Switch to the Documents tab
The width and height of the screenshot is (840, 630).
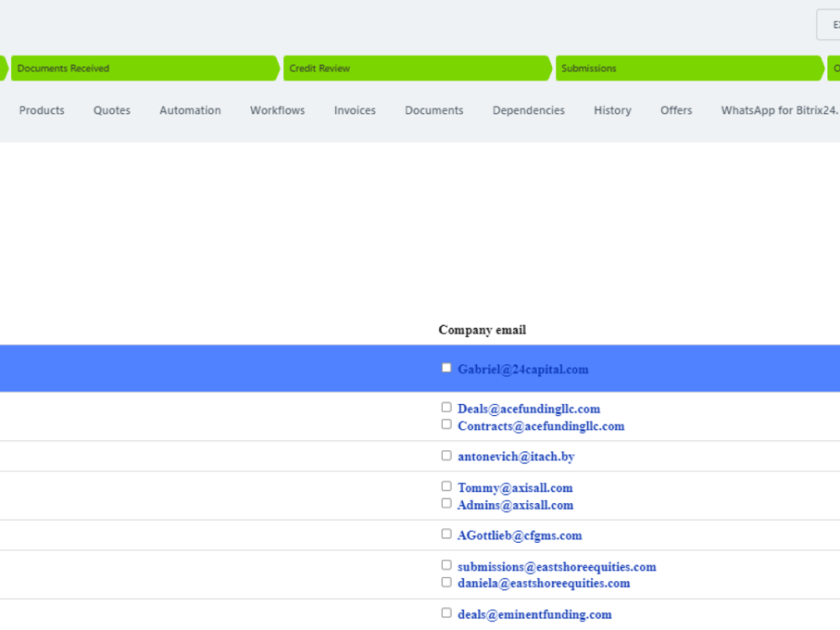[x=433, y=110]
